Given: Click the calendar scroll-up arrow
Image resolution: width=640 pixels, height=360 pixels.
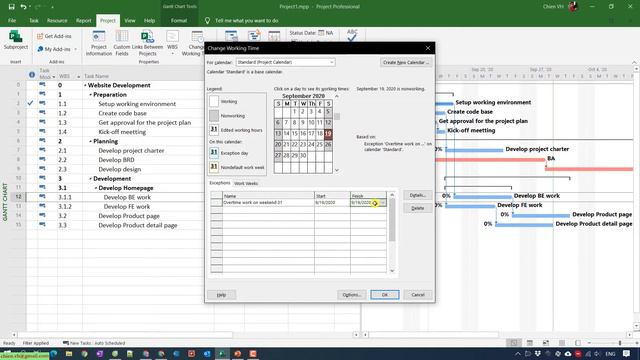Looking at the screenshot, I should (337, 96).
